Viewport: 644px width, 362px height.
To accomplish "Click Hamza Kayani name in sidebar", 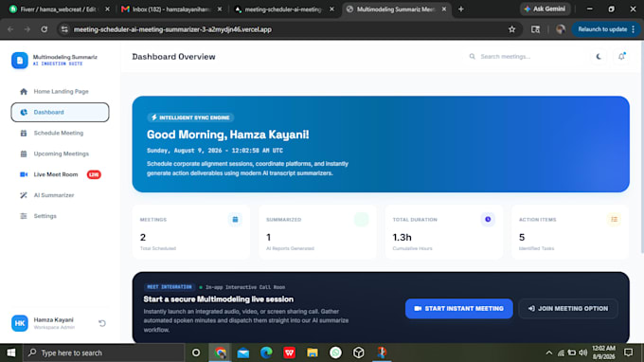I will 53,319.
